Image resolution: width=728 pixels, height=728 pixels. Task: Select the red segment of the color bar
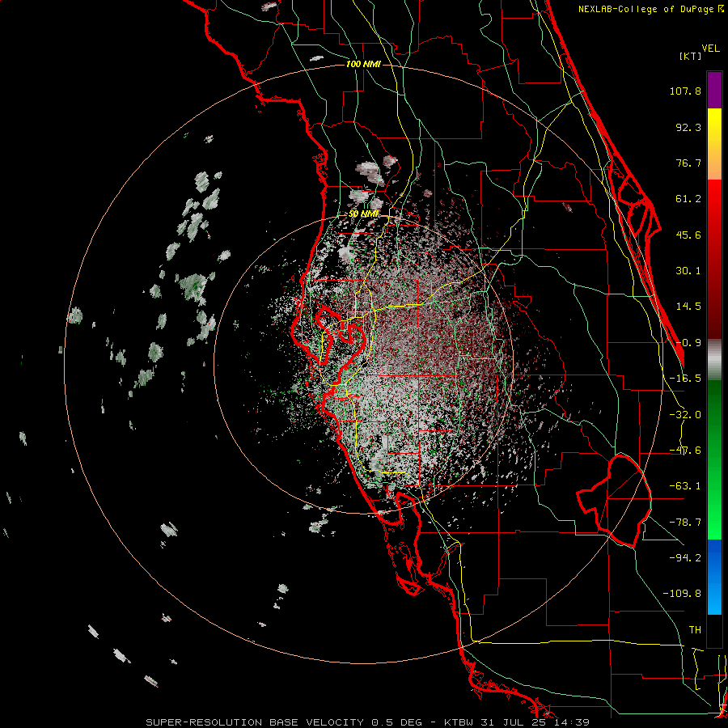tap(714, 259)
